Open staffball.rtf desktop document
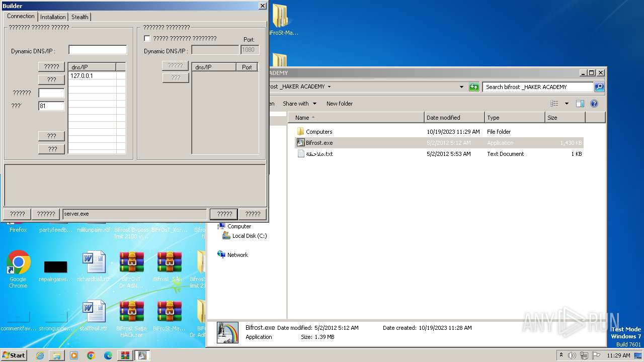This screenshot has height=362, width=644. (94, 316)
